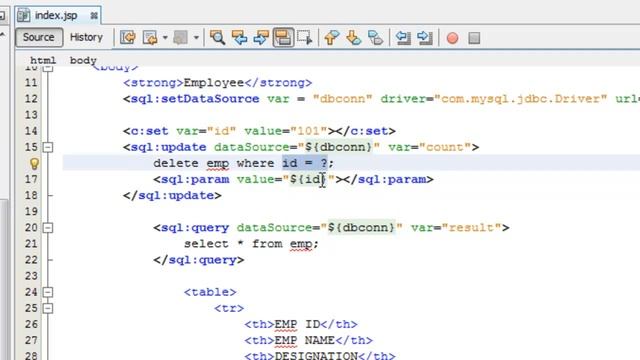The image size is (640, 360).
Task: Click closing </sql:query> tag on line 22
Action: pos(199,260)
